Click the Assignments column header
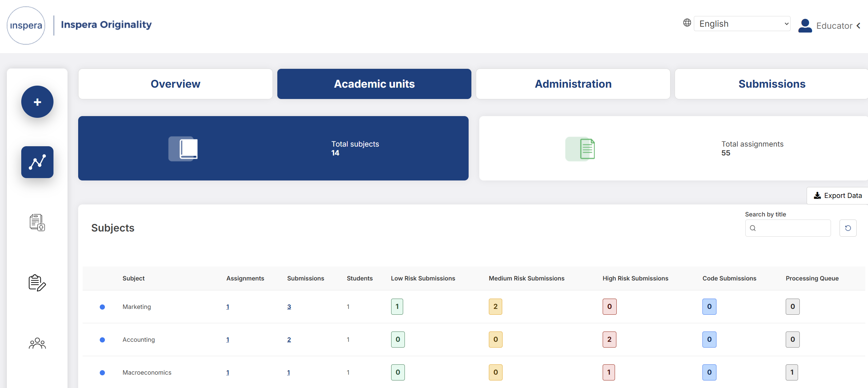This screenshot has width=868, height=388. tap(245, 278)
